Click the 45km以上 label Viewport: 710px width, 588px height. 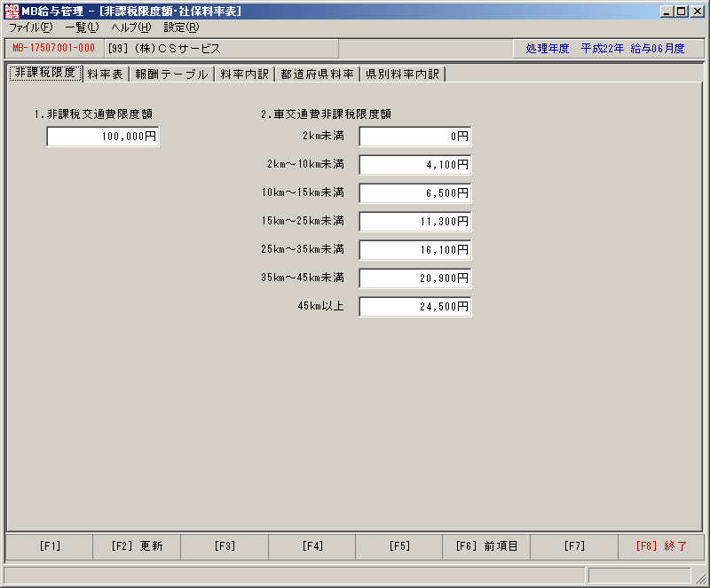tap(320, 307)
